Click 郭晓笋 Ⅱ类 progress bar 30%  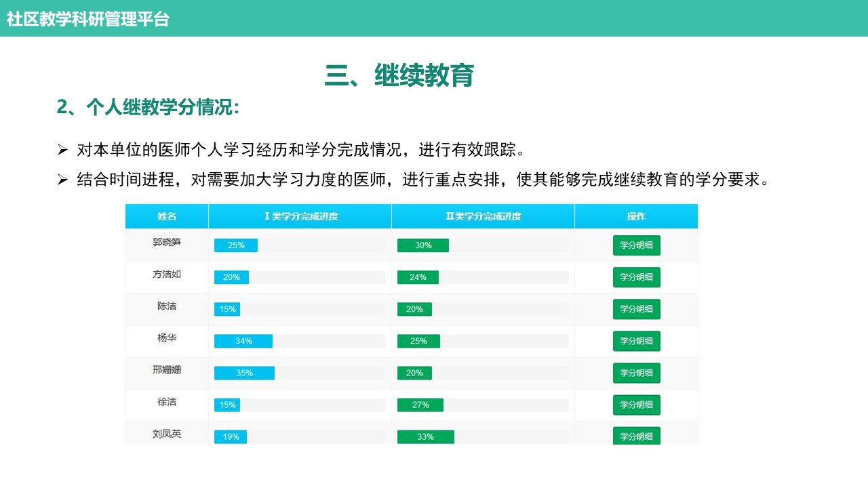423,245
